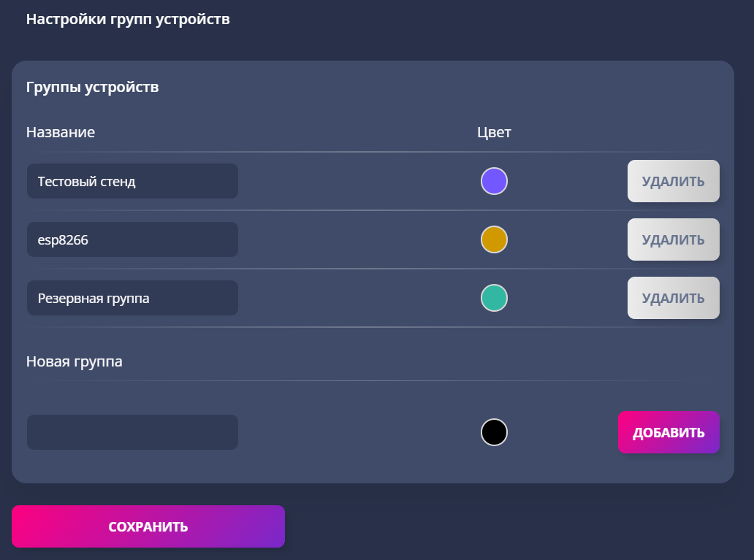Viewport: 754px width, 560px height.
Task: Click the Добавить button
Action: click(x=669, y=432)
